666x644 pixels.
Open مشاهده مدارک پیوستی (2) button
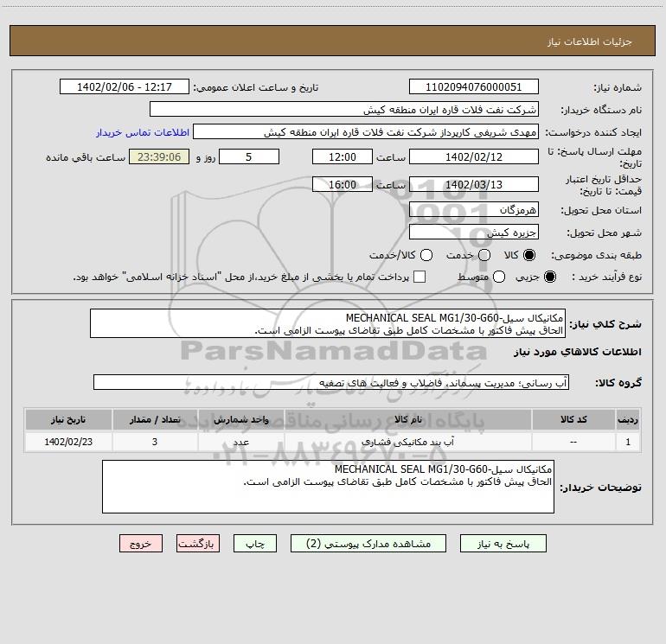368,544
